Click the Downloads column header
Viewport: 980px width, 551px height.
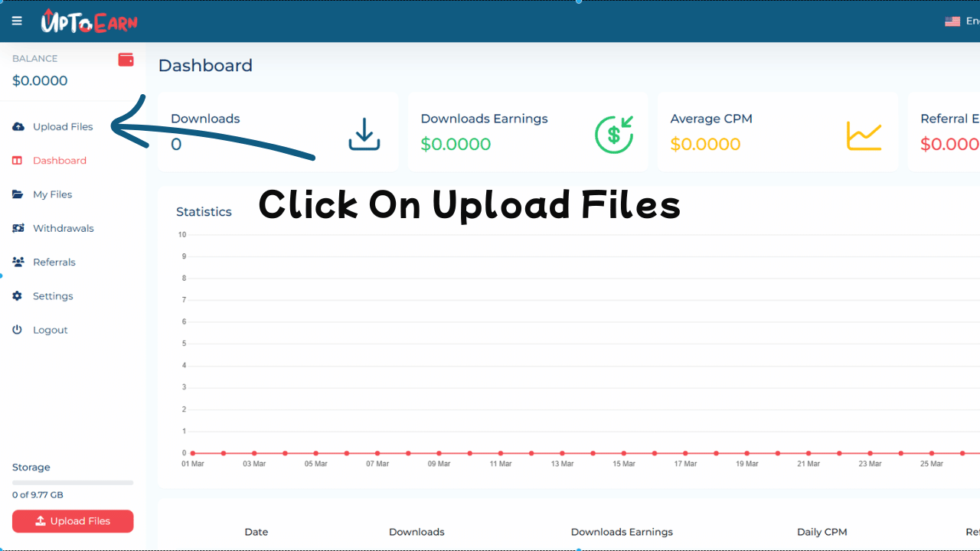[416, 532]
